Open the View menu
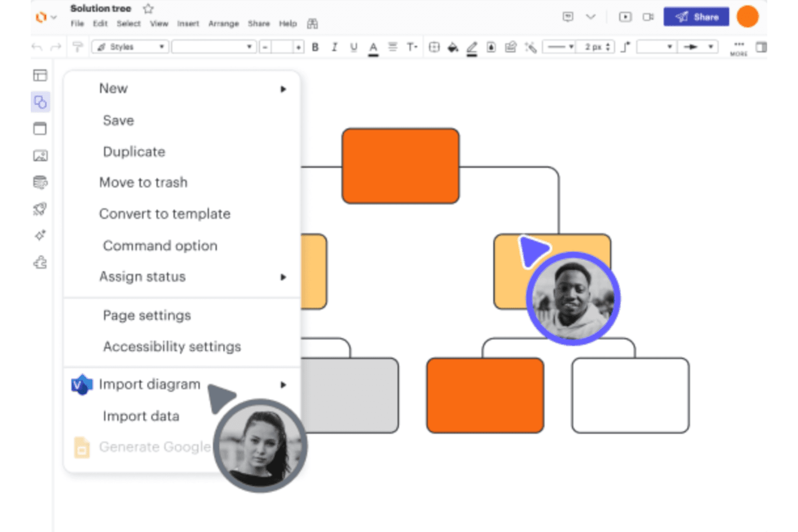 click(x=159, y=24)
